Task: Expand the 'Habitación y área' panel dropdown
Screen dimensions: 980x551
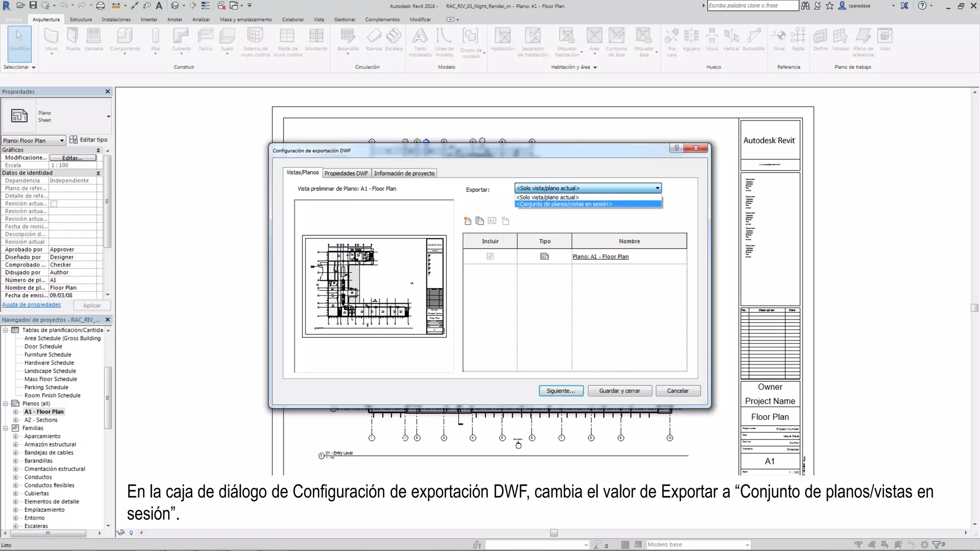Action: coord(574,67)
